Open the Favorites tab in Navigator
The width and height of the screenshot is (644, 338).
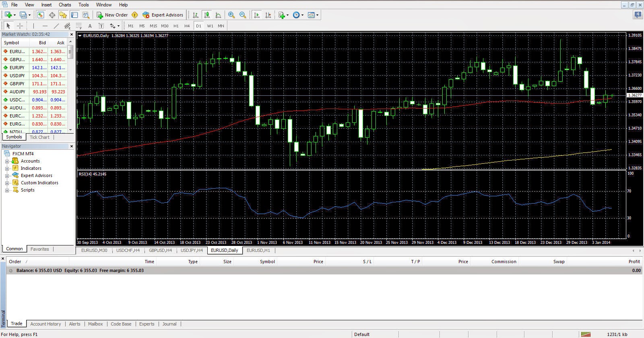40,249
